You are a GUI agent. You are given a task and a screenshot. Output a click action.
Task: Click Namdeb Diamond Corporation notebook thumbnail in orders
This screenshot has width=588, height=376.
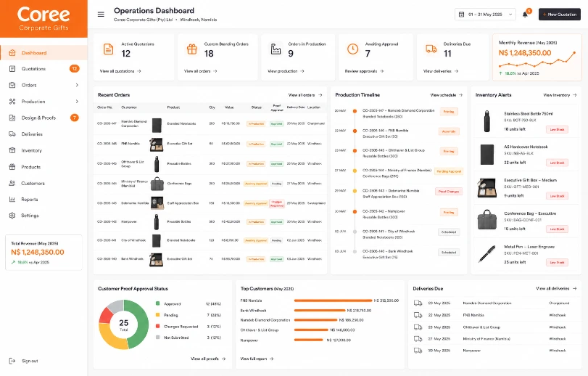pos(157,125)
